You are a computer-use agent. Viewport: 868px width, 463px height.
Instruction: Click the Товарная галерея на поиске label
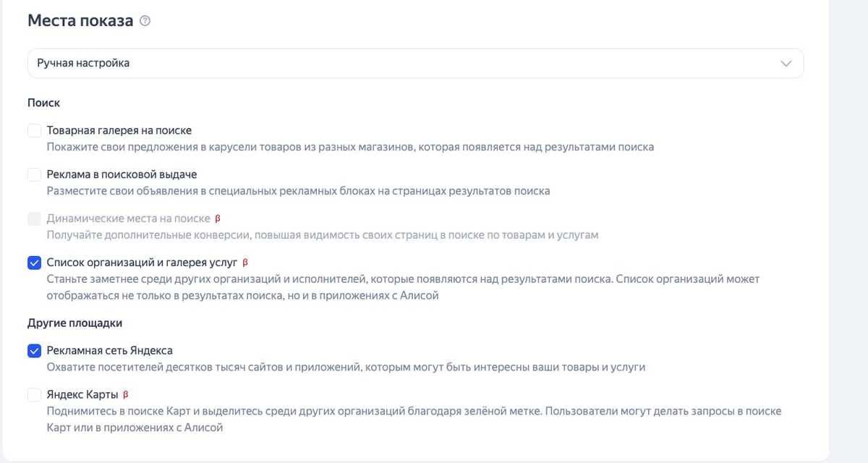pyautogui.click(x=119, y=131)
